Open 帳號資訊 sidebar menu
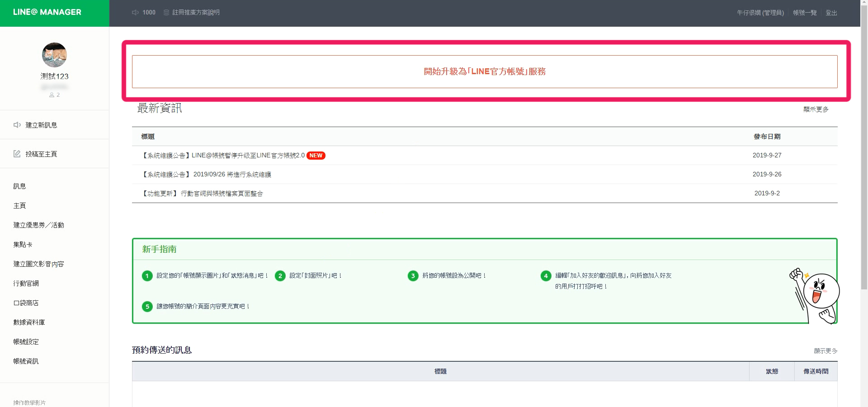The image size is (868, 407). 26,361
